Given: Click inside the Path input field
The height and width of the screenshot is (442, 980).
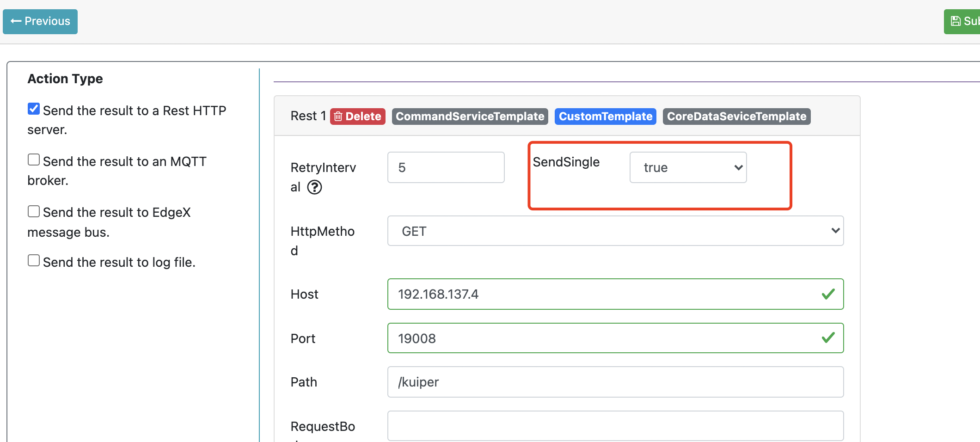Looking at the screenshot, I should pos(615,382).
